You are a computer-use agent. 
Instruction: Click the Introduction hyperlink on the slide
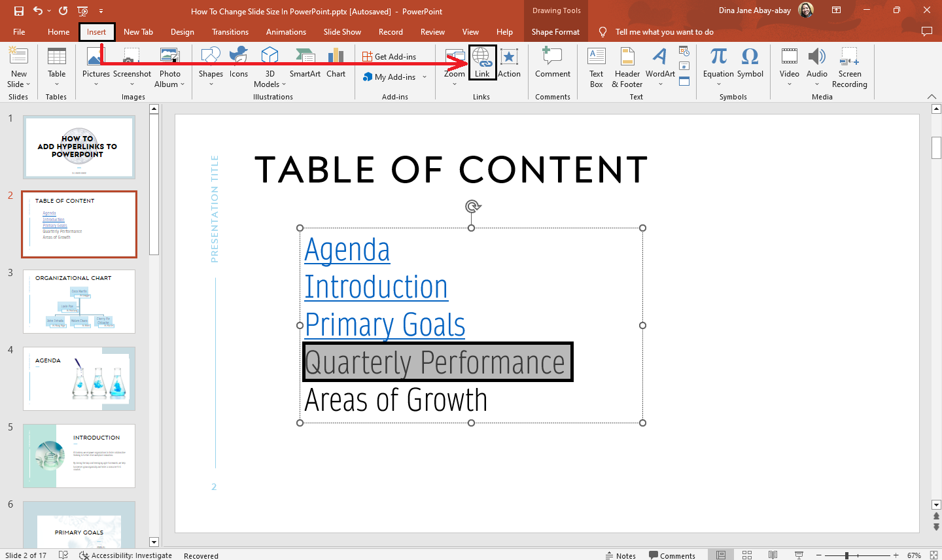coord(376,287)
